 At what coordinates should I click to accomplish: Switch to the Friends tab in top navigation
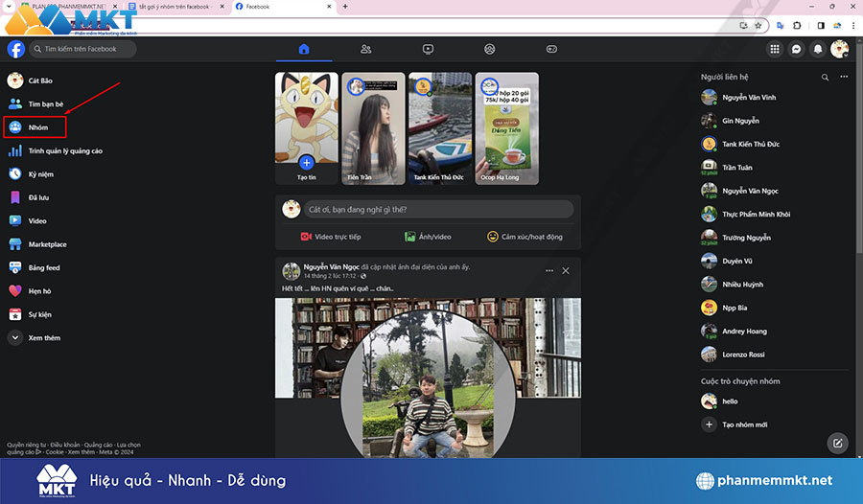pos(365,49)
